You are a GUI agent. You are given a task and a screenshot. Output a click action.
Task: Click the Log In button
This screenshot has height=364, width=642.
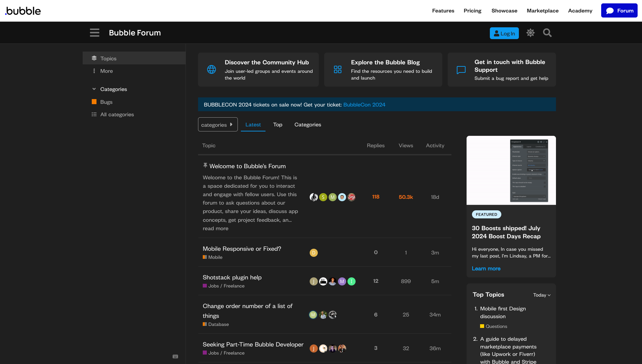pyautogui.click(x=504, y=33)
